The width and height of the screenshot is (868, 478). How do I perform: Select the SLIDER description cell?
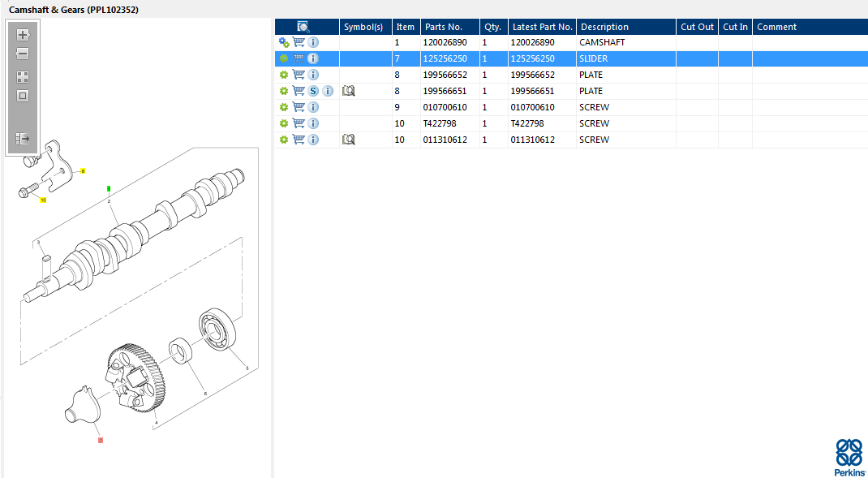(626, 58)
